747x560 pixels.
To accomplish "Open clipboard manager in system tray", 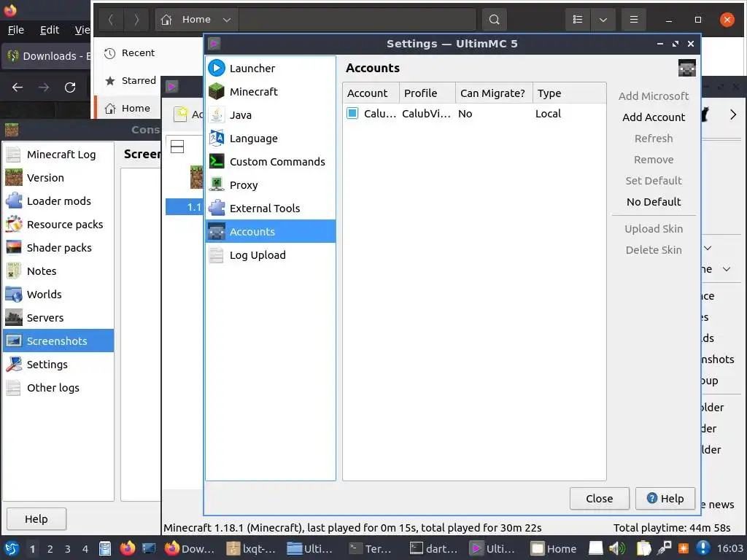I will (x=643, y=548).
